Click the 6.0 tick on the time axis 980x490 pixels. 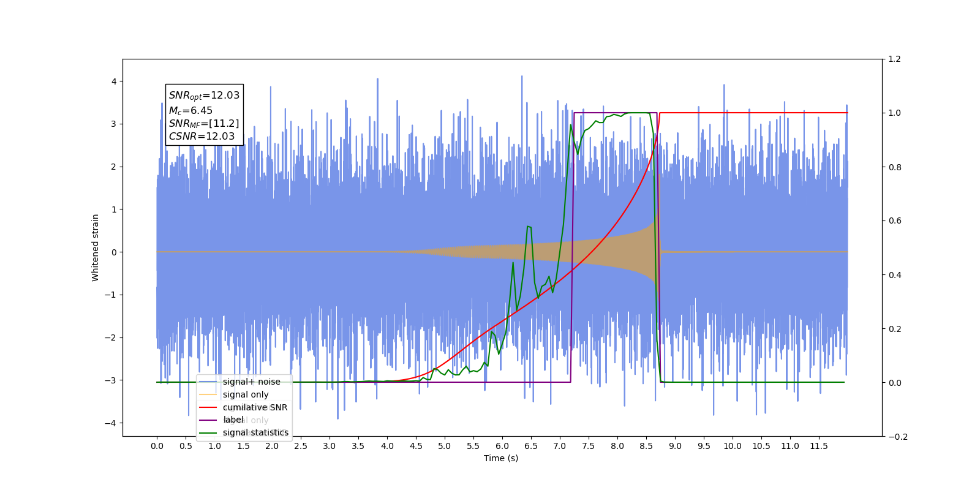(x=502, y=446)
